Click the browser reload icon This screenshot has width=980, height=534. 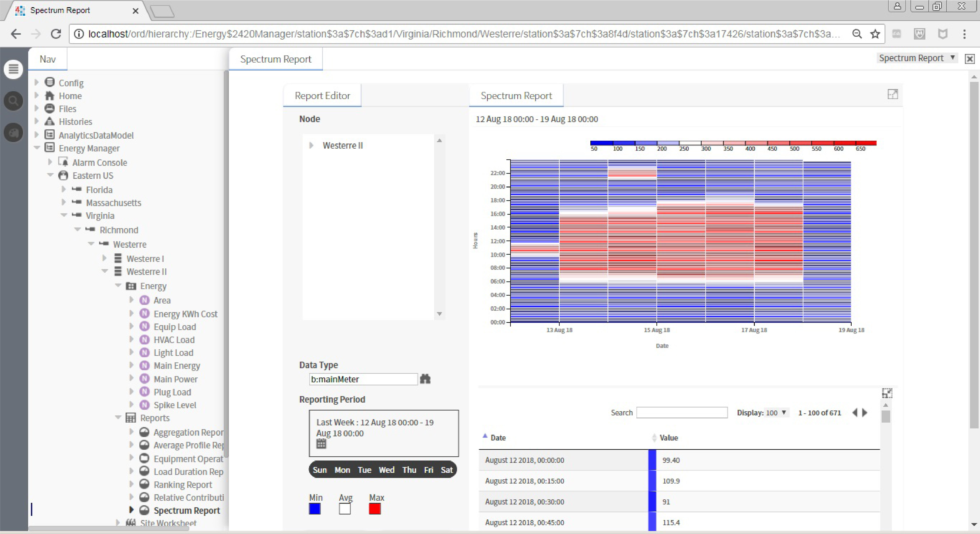point(56,34)
